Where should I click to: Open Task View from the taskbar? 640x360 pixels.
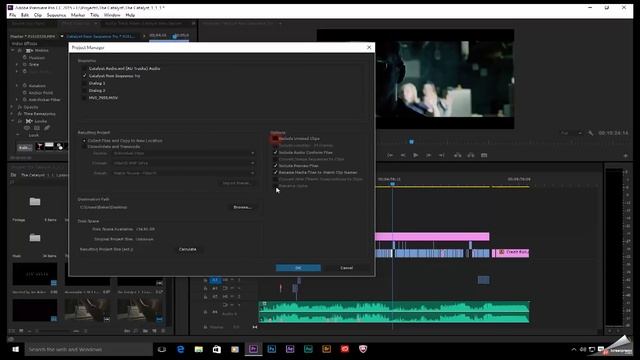pos(162,349)
